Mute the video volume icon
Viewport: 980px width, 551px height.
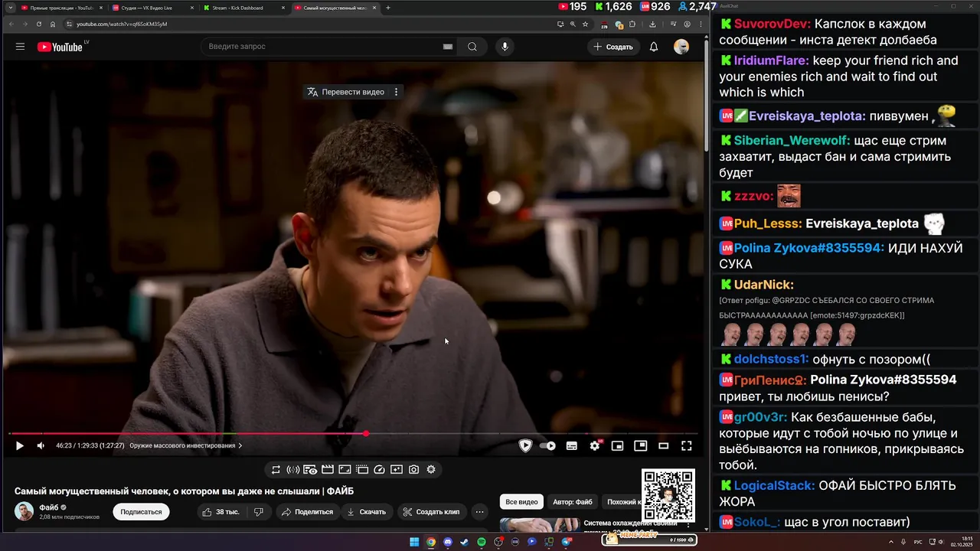pos(41,445)
